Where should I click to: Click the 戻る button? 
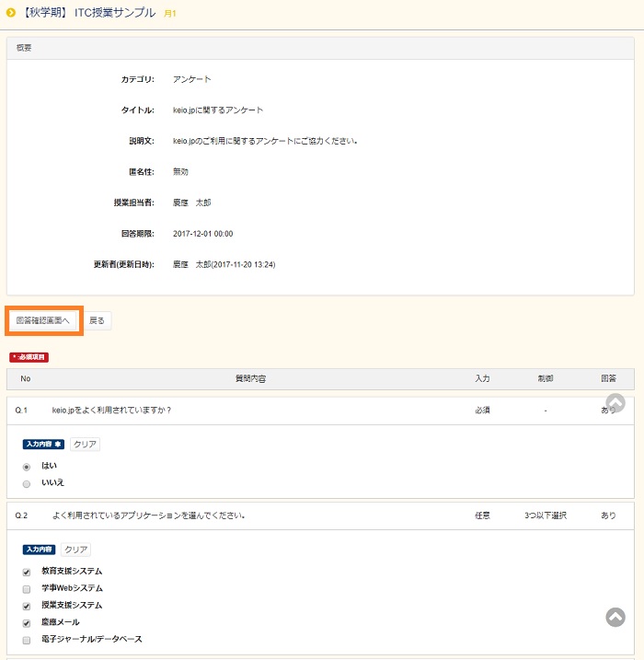(x=97, y=320)
